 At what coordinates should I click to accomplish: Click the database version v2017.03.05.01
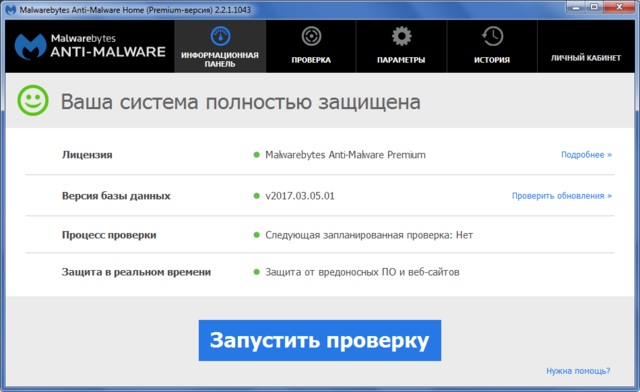point(300,196)
